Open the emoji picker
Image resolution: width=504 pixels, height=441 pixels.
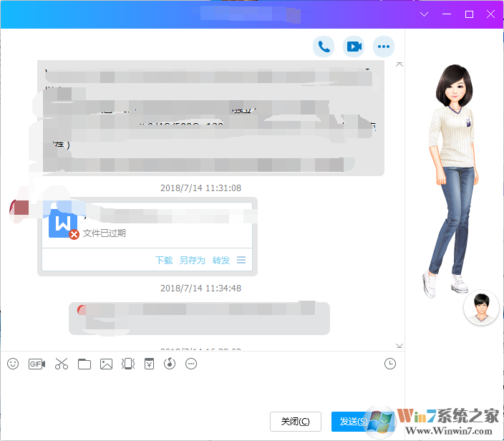(x=13, y=364)
